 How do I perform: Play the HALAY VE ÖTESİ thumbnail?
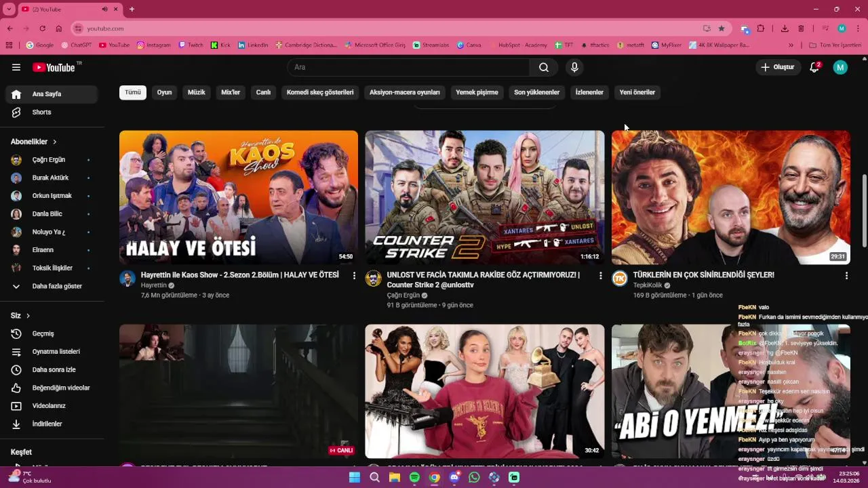(x=239, y=197)
